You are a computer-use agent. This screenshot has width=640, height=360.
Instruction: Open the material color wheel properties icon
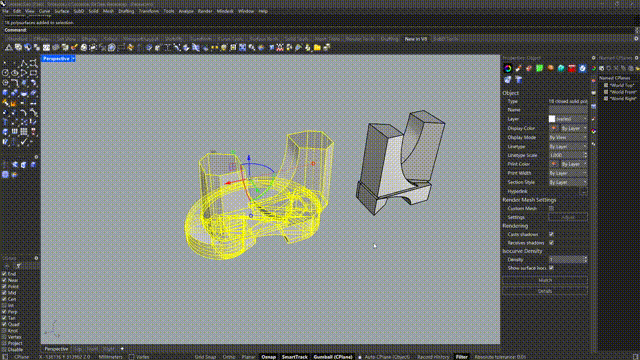coord(508,69)
